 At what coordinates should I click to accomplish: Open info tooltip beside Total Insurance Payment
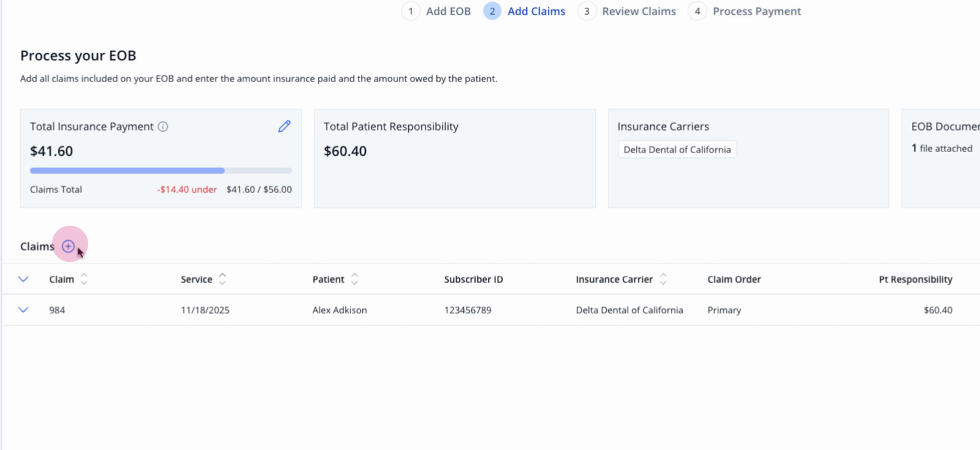[x=163, y=127]
